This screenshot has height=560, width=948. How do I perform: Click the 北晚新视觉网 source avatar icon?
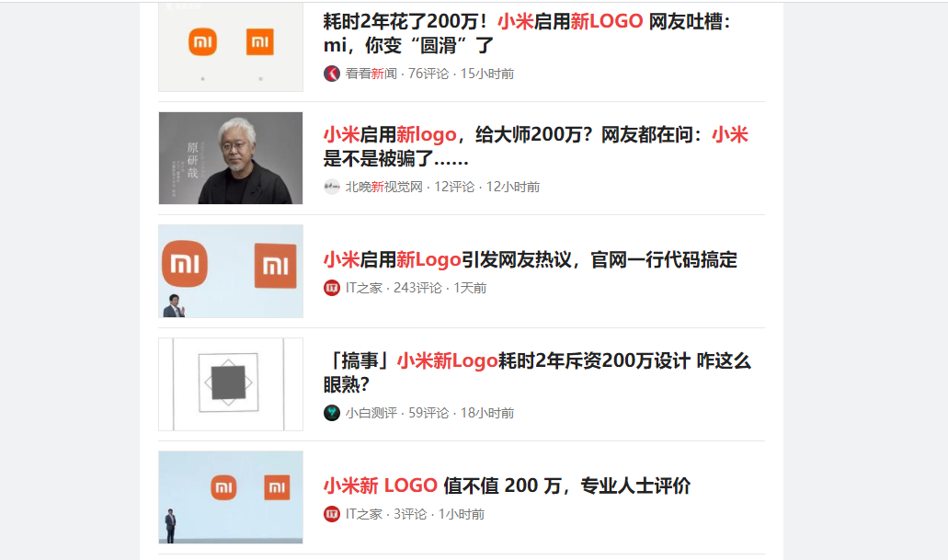332,187
